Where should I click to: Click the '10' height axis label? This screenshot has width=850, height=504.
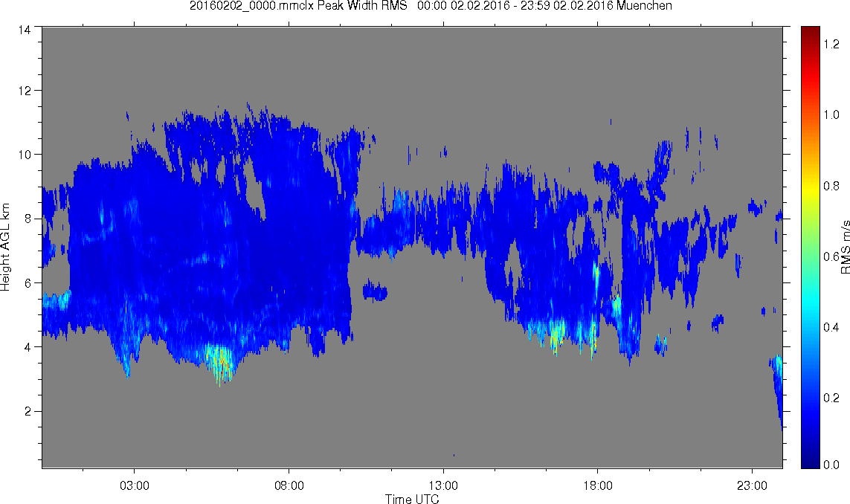(x=24, y=155)
